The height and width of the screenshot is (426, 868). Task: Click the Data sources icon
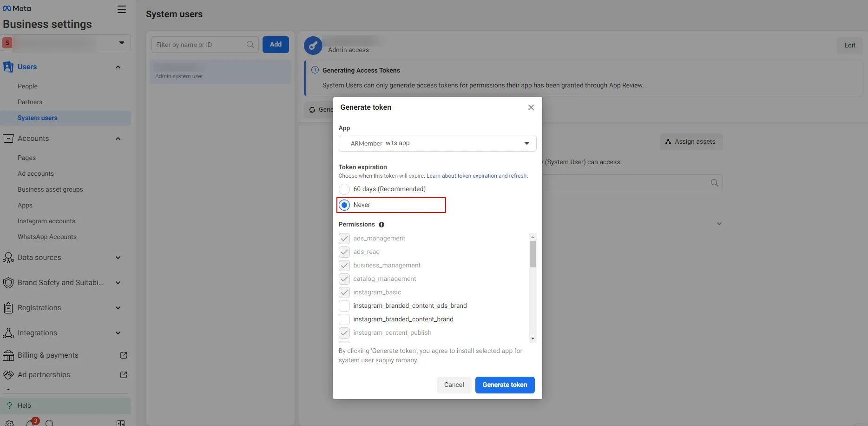8,258
